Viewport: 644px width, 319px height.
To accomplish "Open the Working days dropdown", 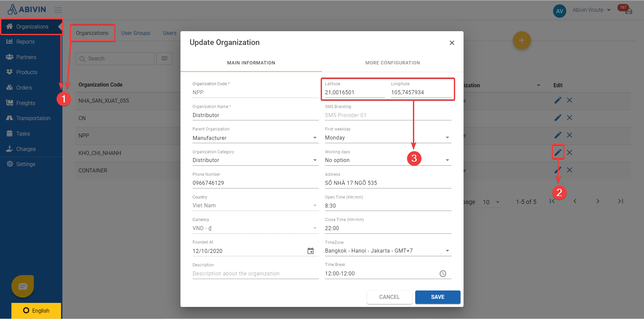I will click(388, 160).
